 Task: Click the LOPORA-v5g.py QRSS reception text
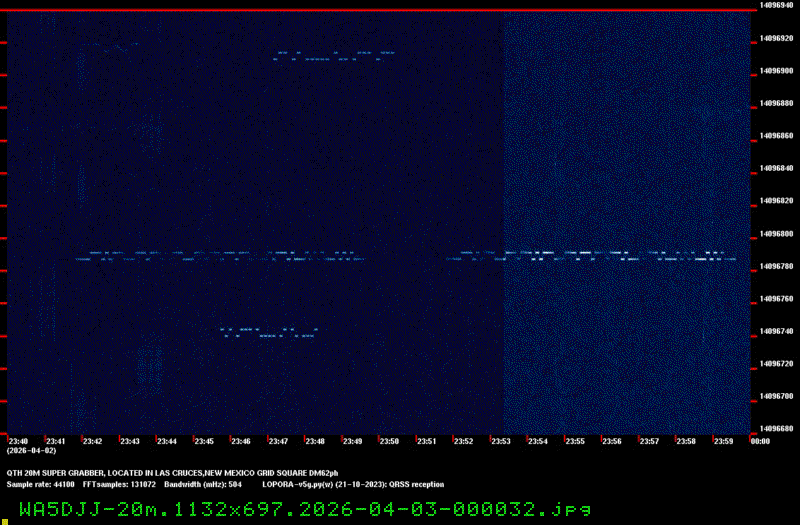(x=353, y=484)
